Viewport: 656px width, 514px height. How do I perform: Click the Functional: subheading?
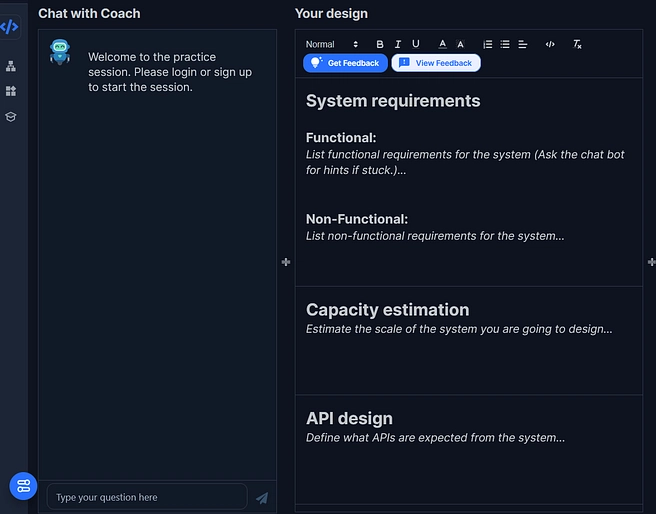[341, 138]
